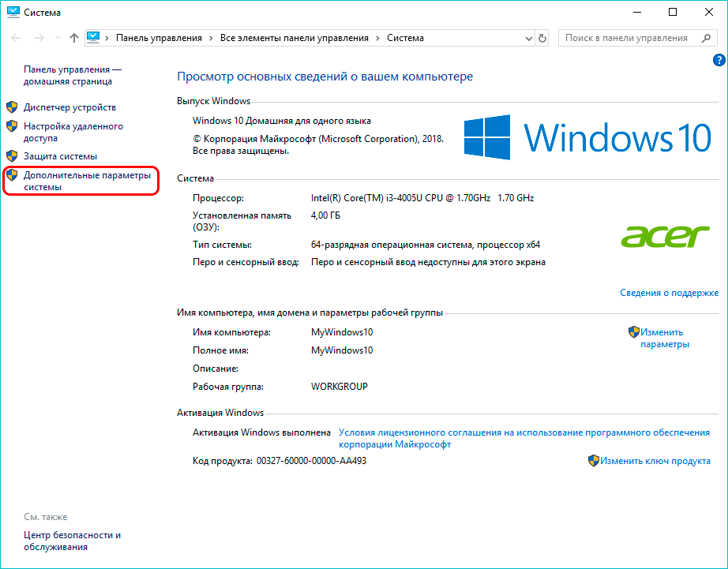728x569 pixels.
Task: Click the shield icon beside Изменить ключ продукта
Action: coord(593,460)
